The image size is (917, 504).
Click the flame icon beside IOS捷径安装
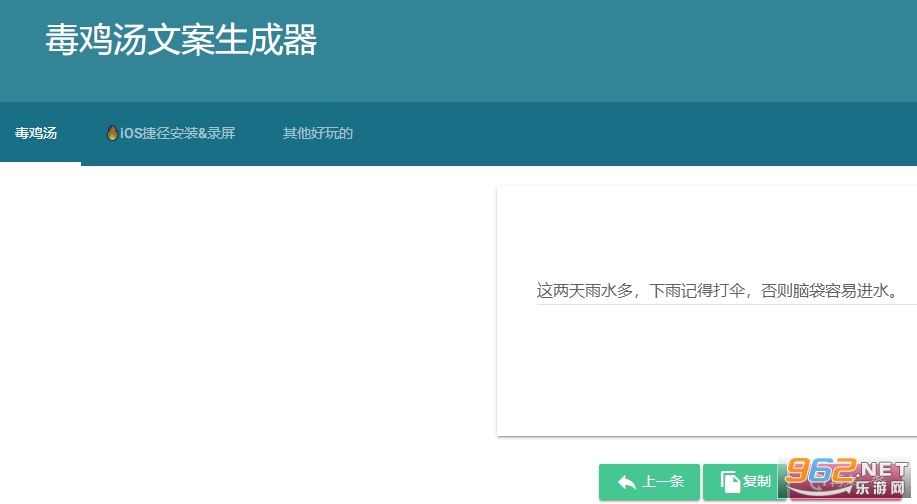(112, 133)
